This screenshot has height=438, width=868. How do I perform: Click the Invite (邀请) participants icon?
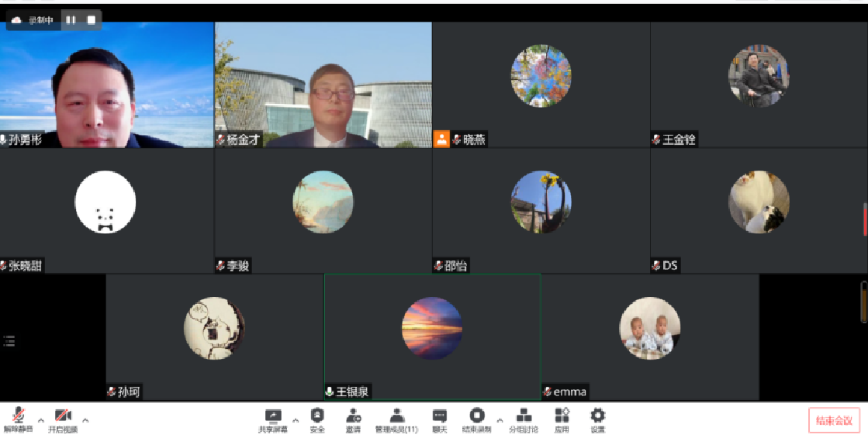(354, 419)
